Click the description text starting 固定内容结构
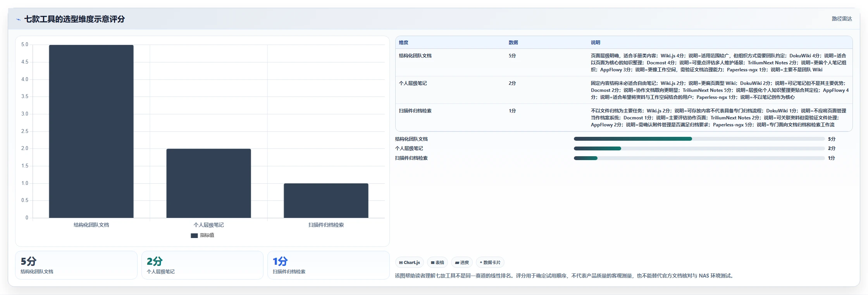Viewport: 868px width, 295px height. click(x=720, y=90)
